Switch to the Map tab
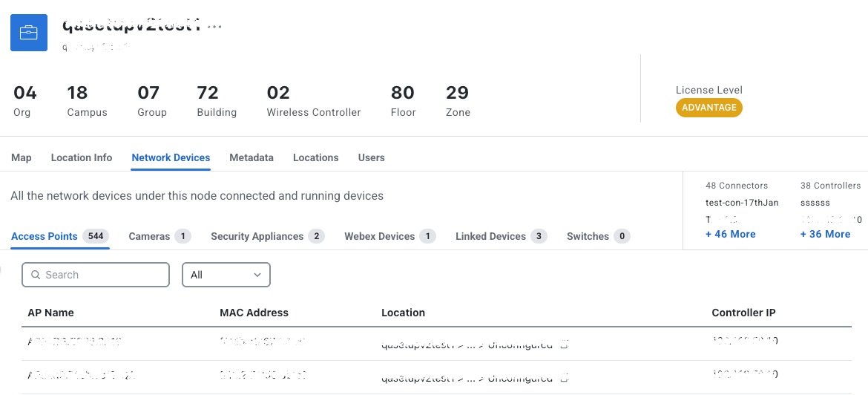This screenshot has height=395, width=868. [21, 158]
